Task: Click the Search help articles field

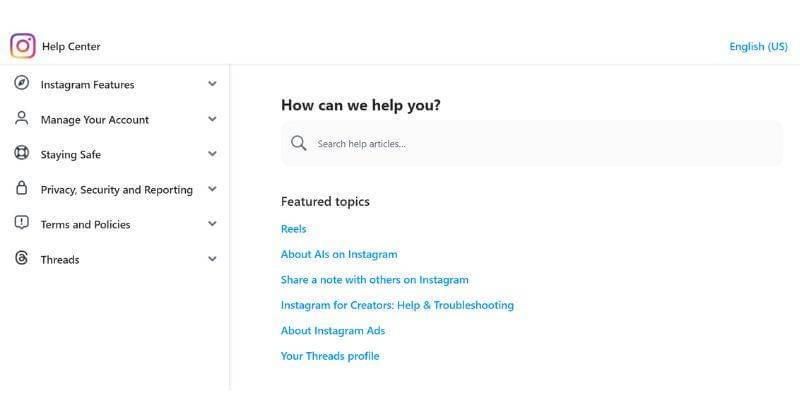Action: coord(540,144)
